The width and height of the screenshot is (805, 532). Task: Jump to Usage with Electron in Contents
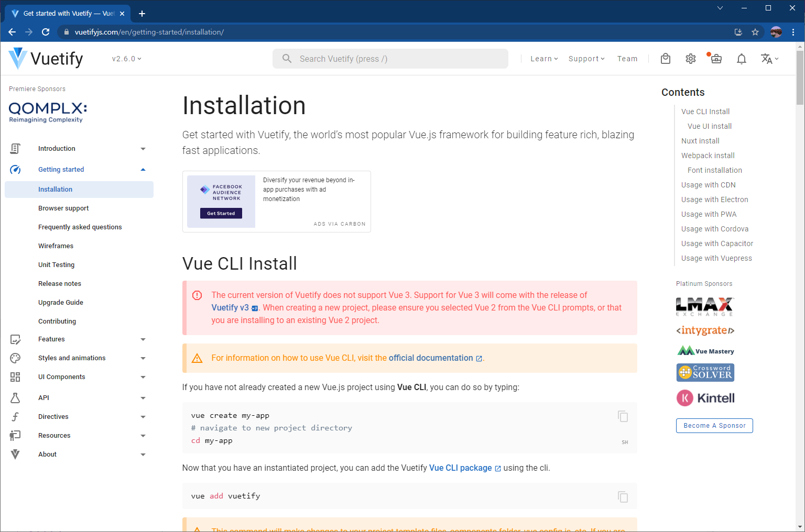pos(715,199)
